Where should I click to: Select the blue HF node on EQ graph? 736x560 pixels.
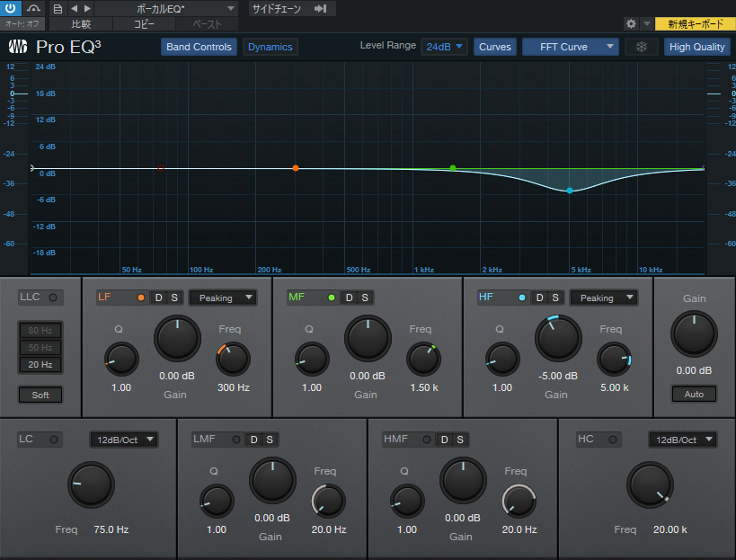pos(570,191)
